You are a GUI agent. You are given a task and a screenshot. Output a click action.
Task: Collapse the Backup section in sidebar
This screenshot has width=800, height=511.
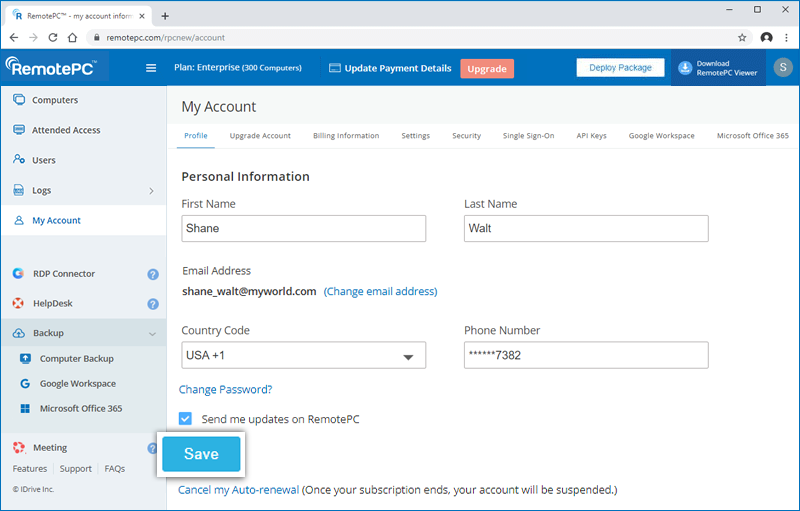coord(152,334)
